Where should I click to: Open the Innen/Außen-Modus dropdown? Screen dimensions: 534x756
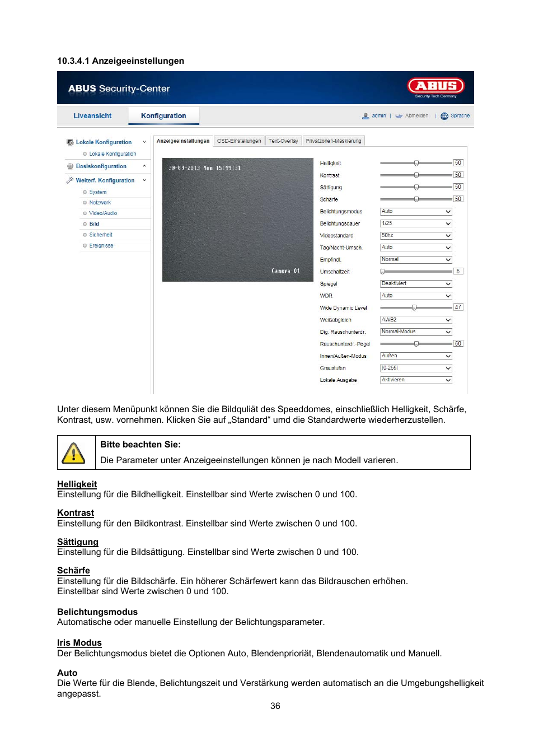pyautogui.click(x=416, y=356)
